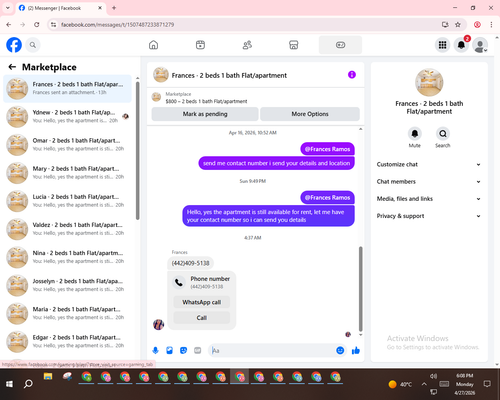Open new browser tab plus button

114,8
